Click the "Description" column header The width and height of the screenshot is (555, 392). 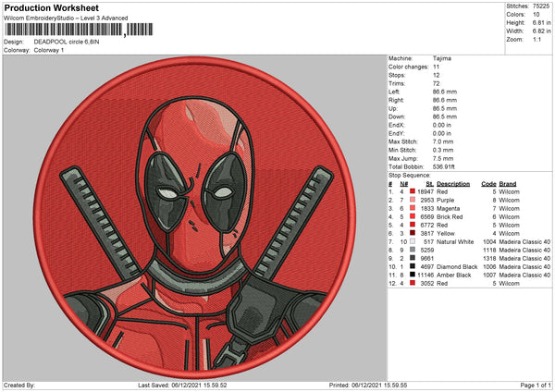453,184
